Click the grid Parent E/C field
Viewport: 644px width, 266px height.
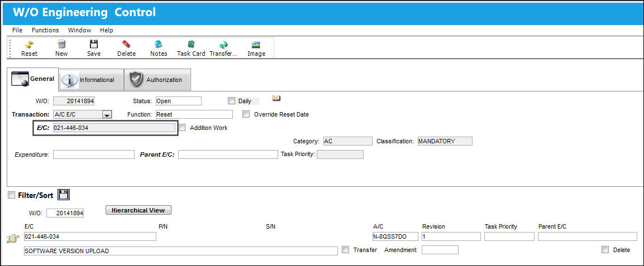click(588, 236)
